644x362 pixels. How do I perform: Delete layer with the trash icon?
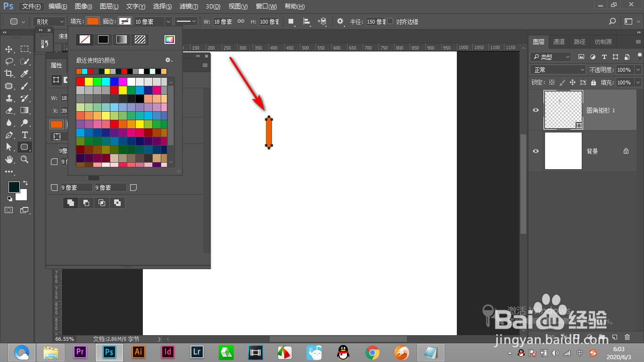[x=627, y=337]
